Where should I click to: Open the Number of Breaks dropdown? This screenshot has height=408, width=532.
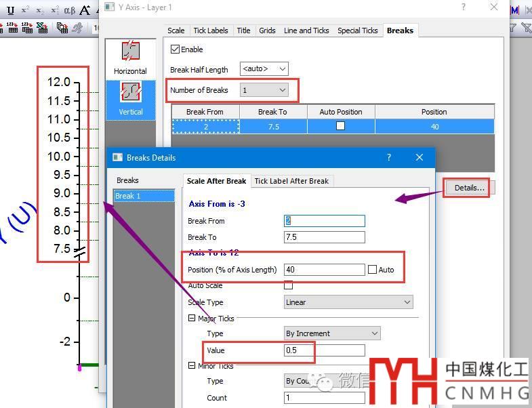pyautogui.click(x=264, y=90)
